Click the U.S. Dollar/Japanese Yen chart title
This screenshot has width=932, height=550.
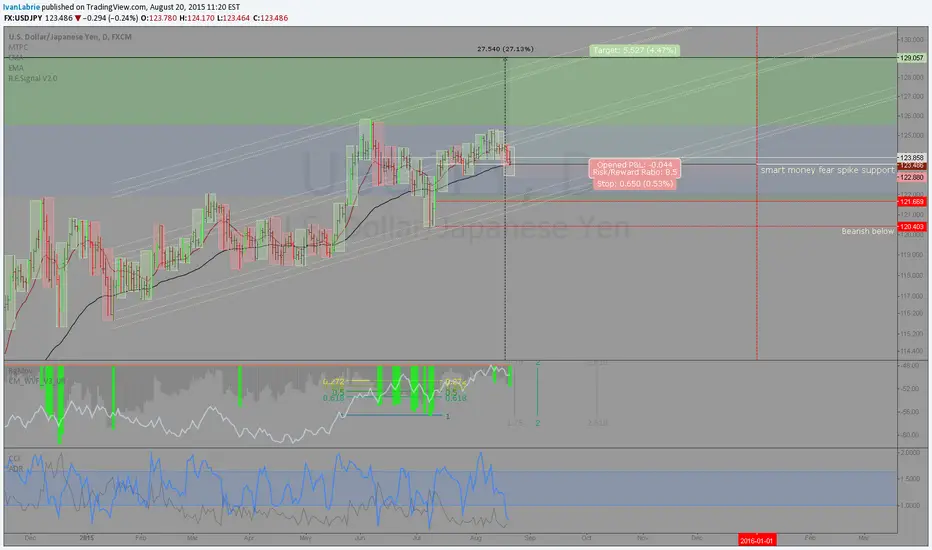[70, 37]
